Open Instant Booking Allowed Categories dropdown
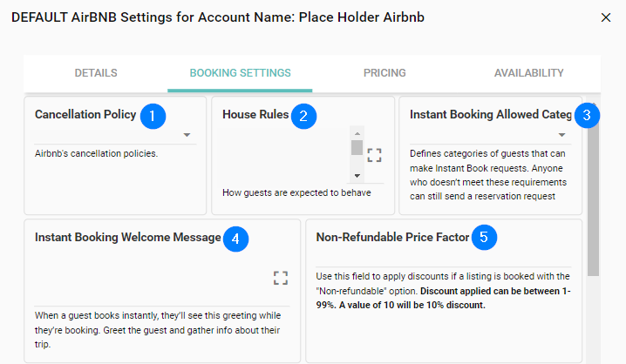The width and height of the screenshot is (626, 364). (562, 135)
